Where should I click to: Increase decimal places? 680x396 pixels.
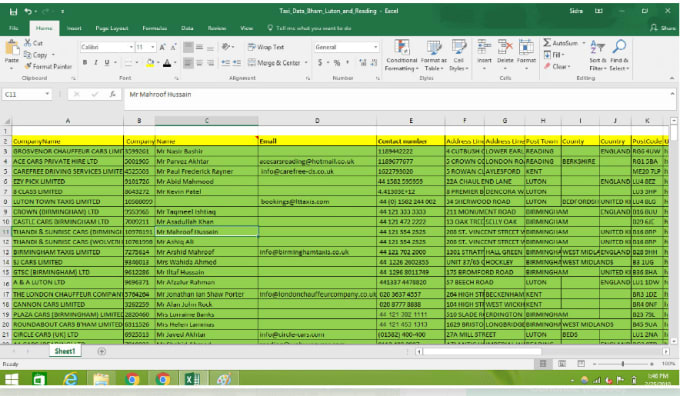click(363, 63)
